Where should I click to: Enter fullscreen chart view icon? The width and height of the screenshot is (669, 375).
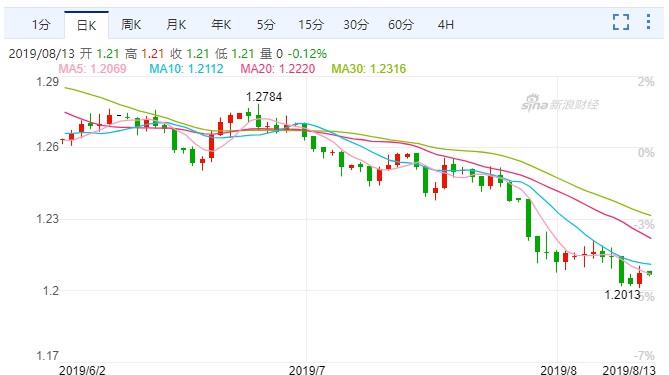coord(621,22)
